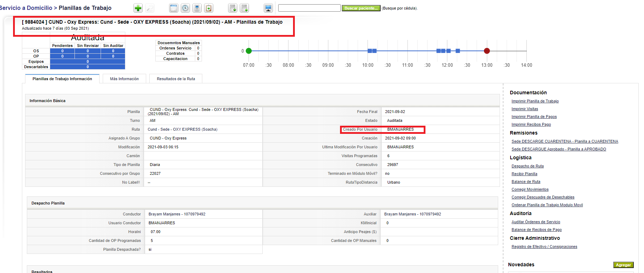Screen dimensions: 644x273
Task: Open the Recibir Planilla link
Action: 524,174
